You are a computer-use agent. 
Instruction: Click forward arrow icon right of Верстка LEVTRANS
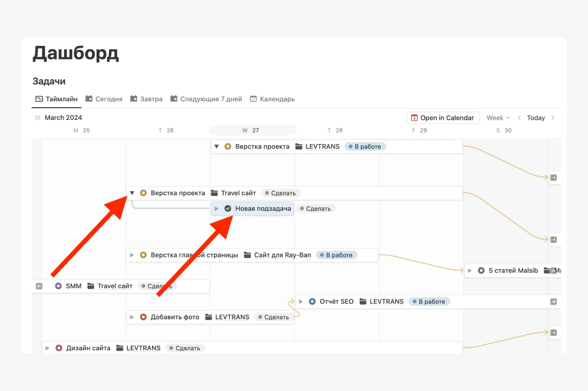click(553, 178)
